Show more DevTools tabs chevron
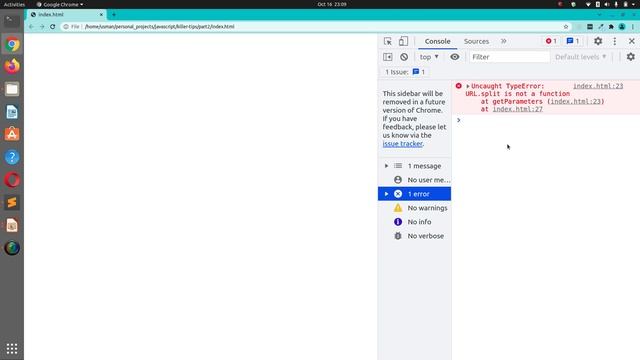Image resolution: width=640 pixels, height=360 pixels. click(x=504, y=41)
